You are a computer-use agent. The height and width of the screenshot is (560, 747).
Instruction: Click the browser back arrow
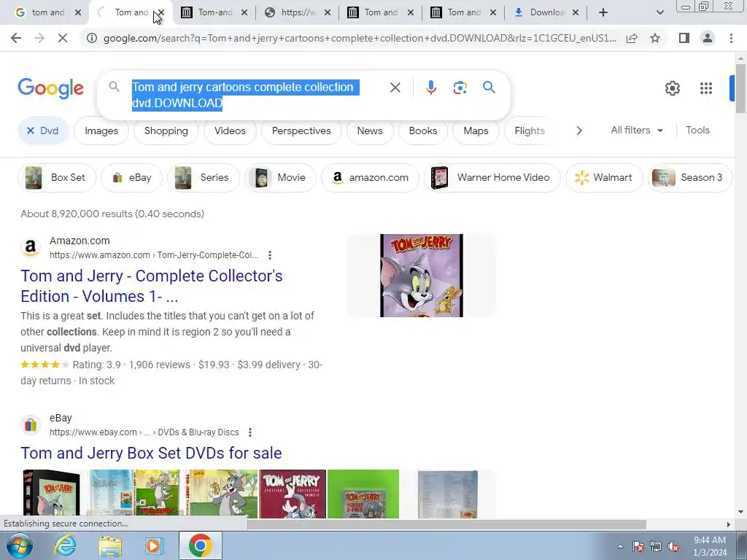coord(16,38)
